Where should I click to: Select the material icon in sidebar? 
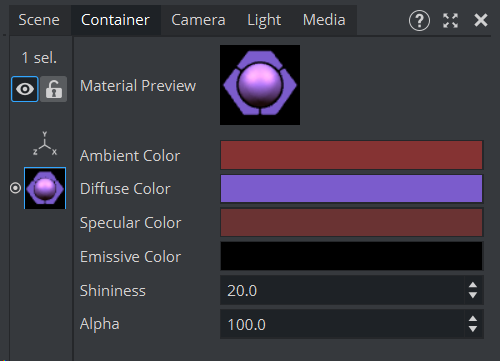point(45,188)
